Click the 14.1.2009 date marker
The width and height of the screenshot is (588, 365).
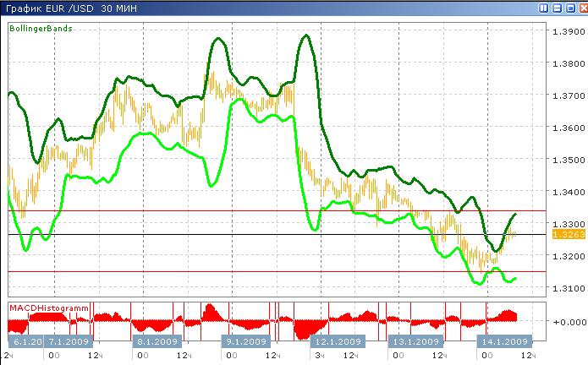click(504, 342)
